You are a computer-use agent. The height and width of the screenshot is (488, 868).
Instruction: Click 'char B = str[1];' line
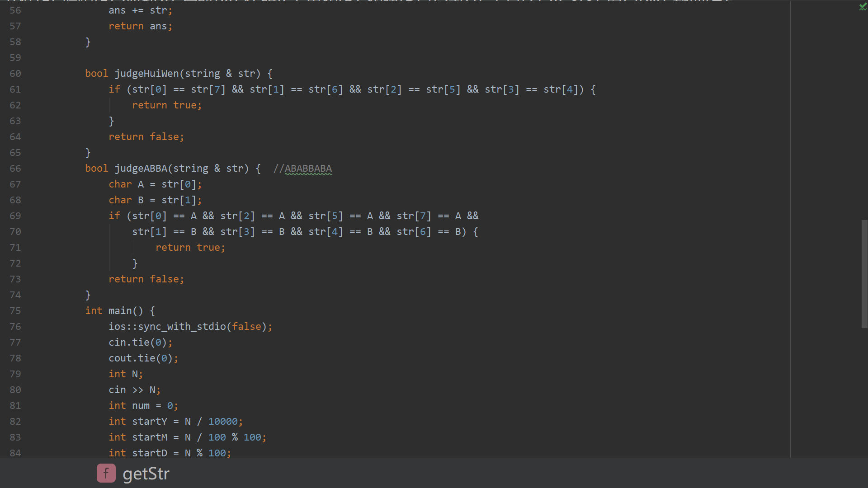click(155, 200)
